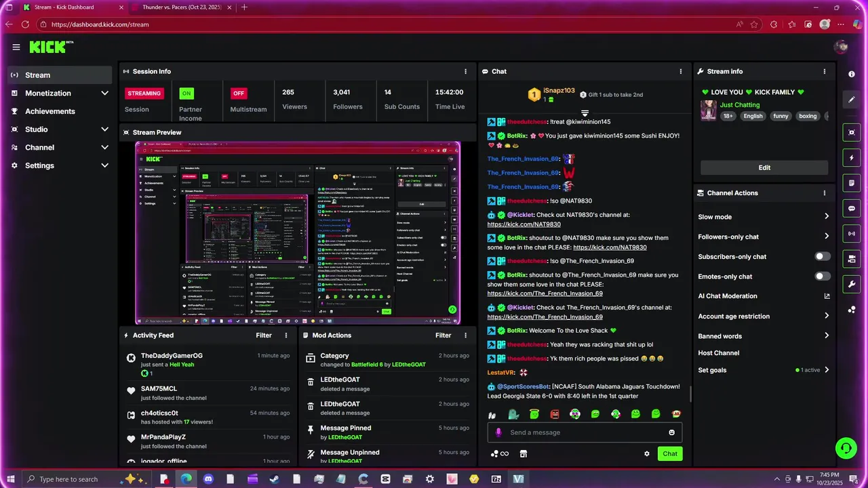Open Set goals chevron

pyautogui.click(x=827, y=370)
